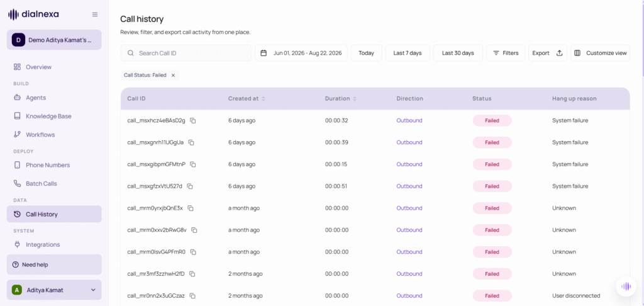Copy call ID call_mrm0xxv2bRwG8v

[x=194, y=230]
